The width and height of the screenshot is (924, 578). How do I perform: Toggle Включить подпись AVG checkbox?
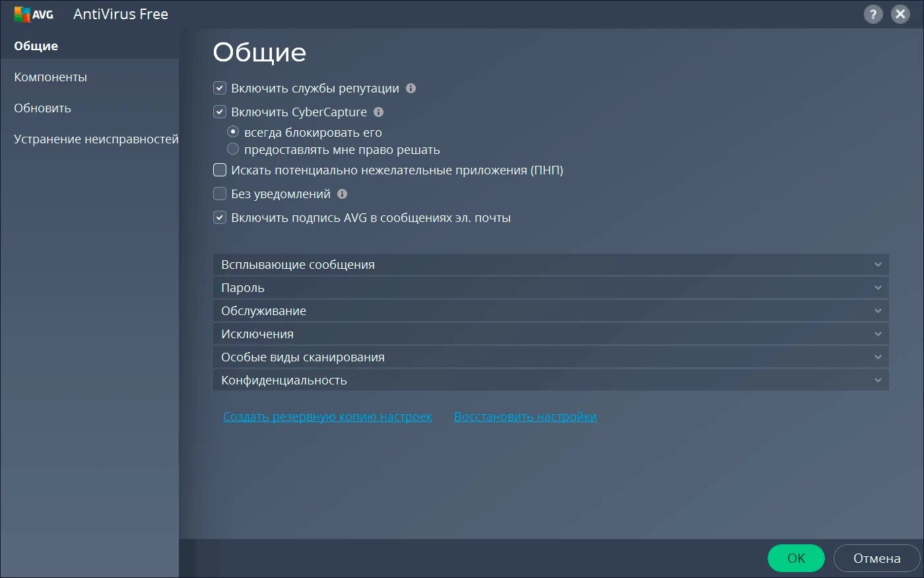pyautogui.click(x=220, y=217)
